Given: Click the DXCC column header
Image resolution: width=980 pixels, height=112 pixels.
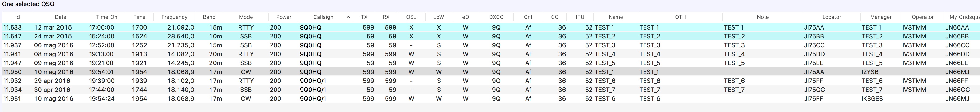Looking at the screenshot, I should 496,17.
